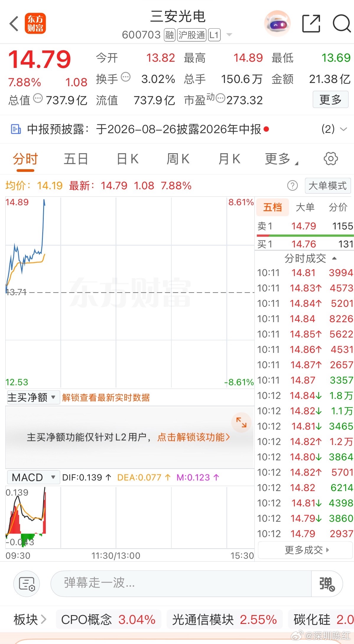Image resolution: width=354 pixels, height=644 pixels.
Task: Select the 分价 tab
Action: [338, 207]
